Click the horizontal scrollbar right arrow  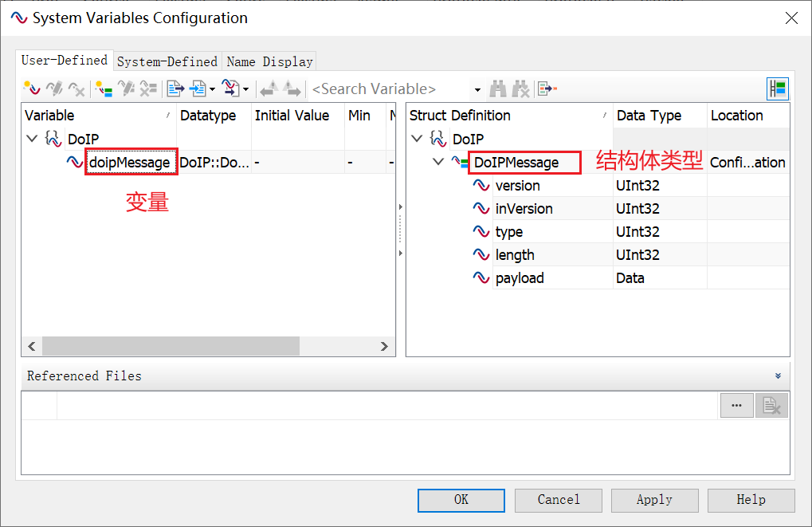coord(384,346)
